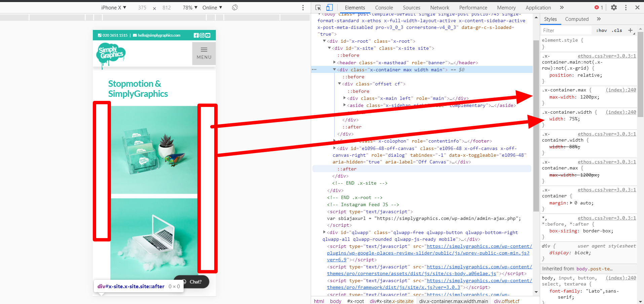This screenshot has width=644, height=304.
Task: Open (index):240 source for .x-container.width
Action: point(621,112)
